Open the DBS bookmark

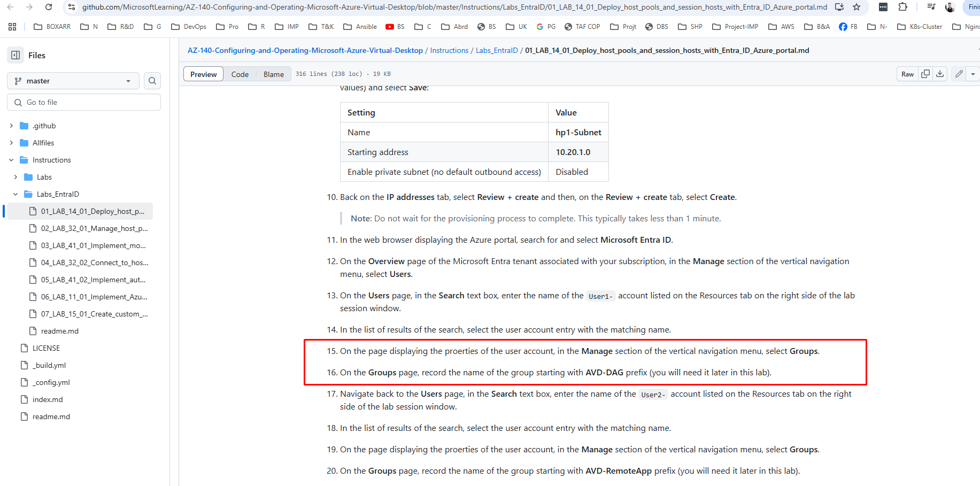coord(657,27)
